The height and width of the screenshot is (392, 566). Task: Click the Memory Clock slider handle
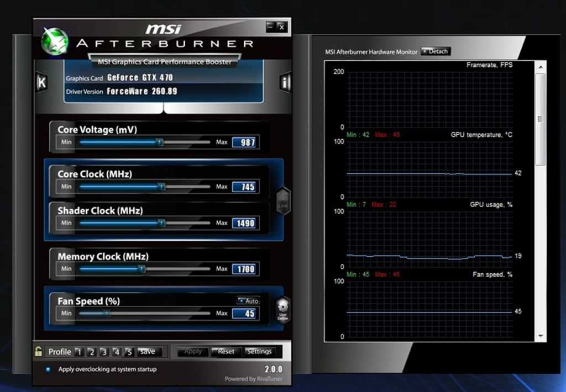click(x=142, y=269)
